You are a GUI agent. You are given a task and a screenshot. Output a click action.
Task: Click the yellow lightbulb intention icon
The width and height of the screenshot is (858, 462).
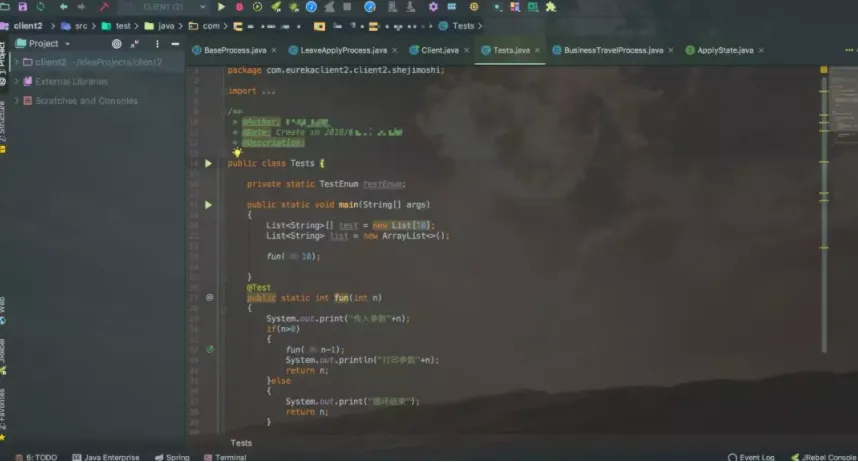[x=237, y=152]
